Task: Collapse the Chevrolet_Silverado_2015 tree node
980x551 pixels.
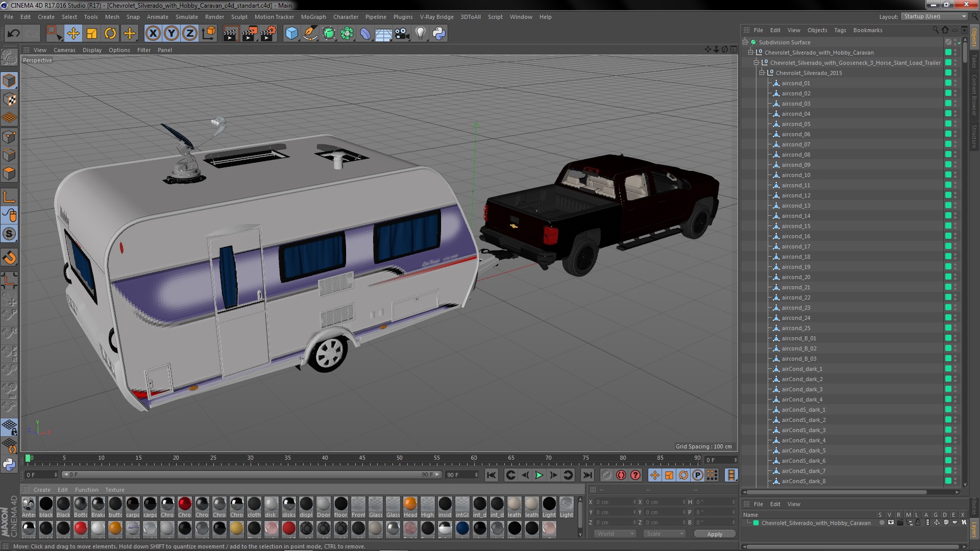Action: 762,73
